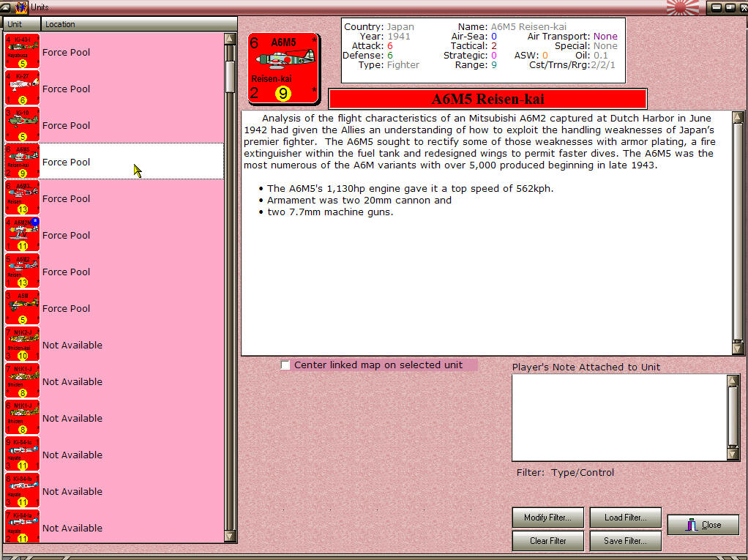Click the Save Filter button

coord(625,541)
